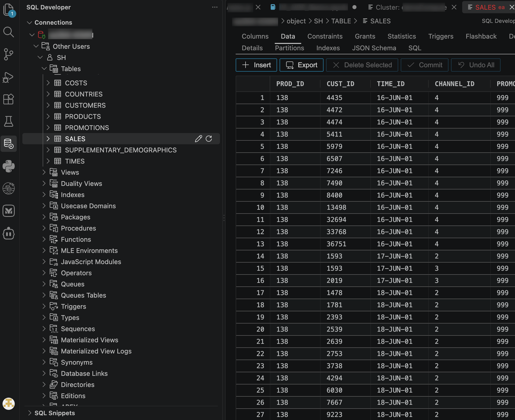Expand the PRODUCTS table node
Viewport: 515px width, 420px height.
(x=48, y=116)
